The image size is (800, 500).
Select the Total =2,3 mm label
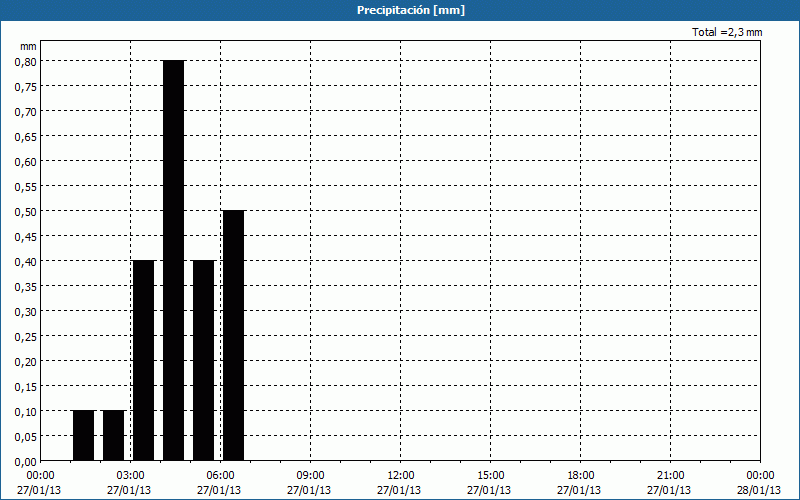727,32
